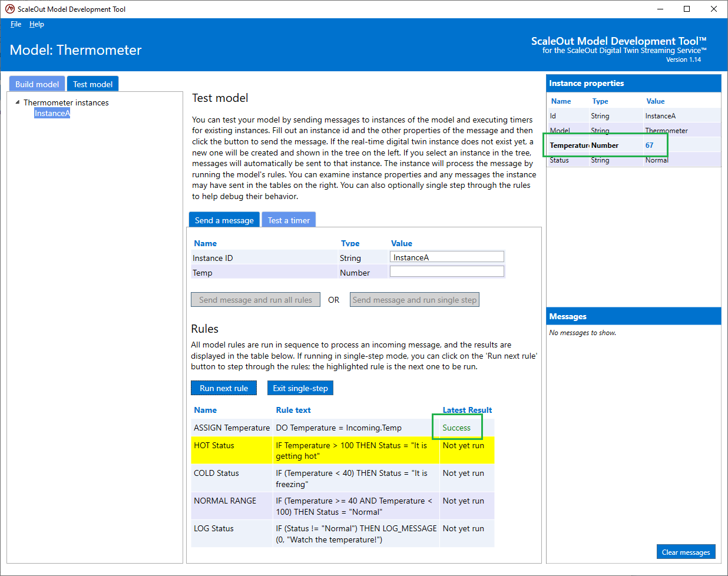
Task: Click the Messages panel title
Action: pyautogui.click(x=568, y=316)
